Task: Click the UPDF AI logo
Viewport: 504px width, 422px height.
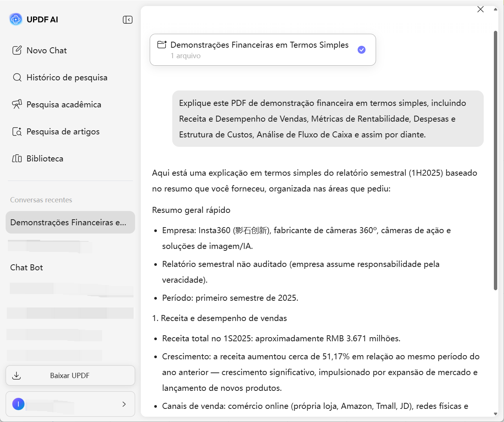Action: [15, 19]
